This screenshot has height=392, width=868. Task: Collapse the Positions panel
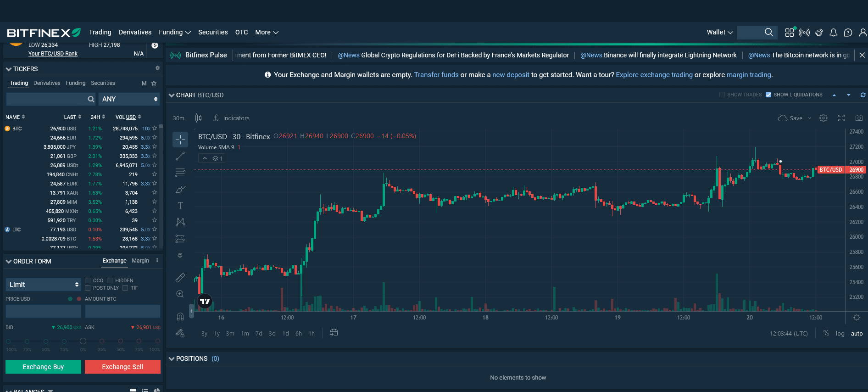tap(172, 358)
